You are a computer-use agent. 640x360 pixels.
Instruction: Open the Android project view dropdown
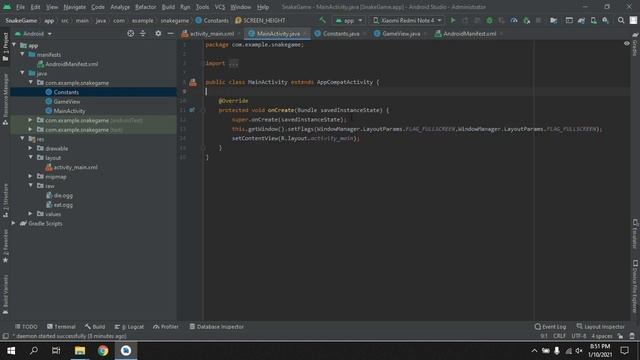(33, 33)
